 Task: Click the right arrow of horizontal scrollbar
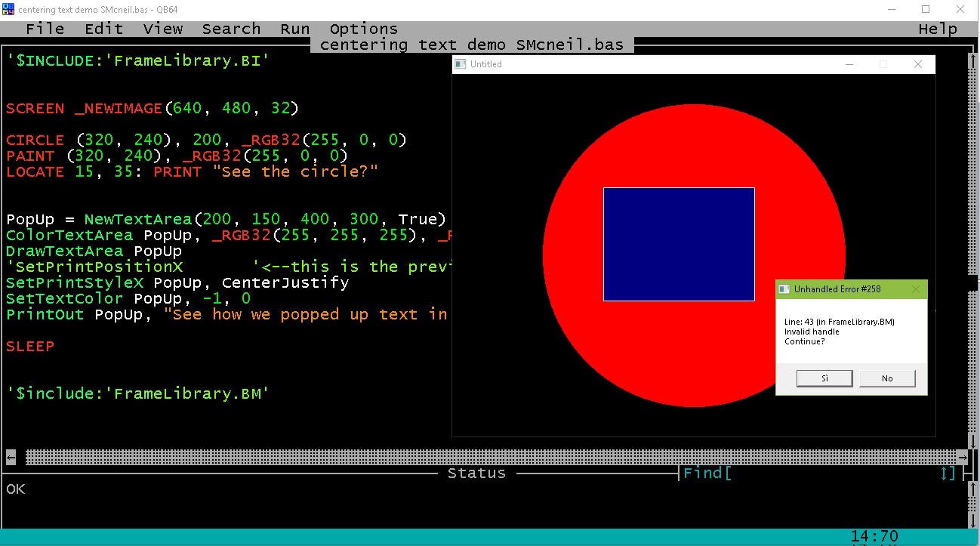click(x=962, y=457)
